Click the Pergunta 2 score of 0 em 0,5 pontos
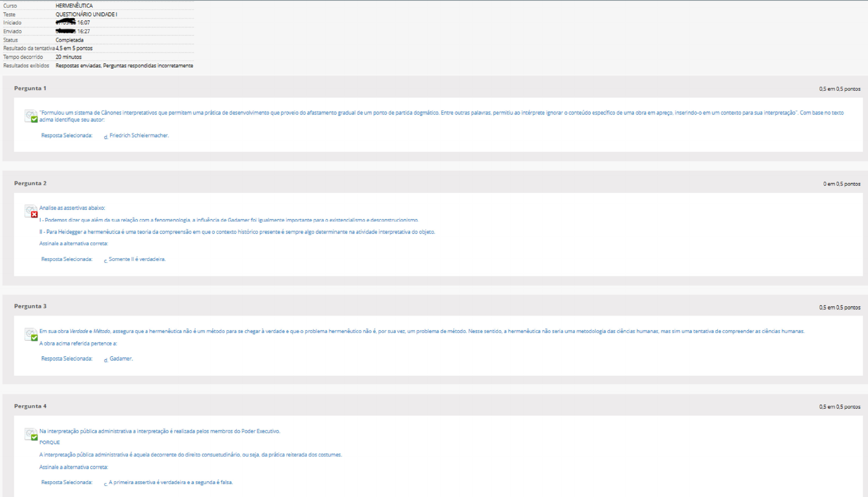This screenshot has height=497, width=868. pos(841,184)
